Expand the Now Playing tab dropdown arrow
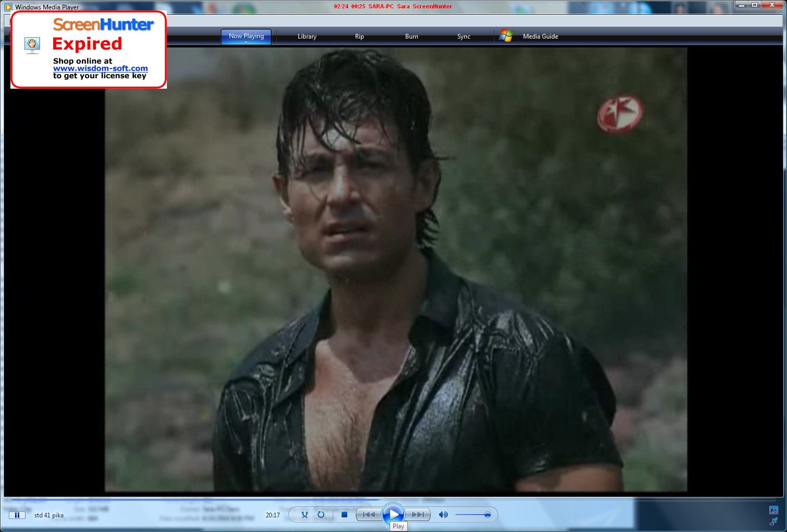Viewport: 787px width, 532px height. [x=246, y=42]
